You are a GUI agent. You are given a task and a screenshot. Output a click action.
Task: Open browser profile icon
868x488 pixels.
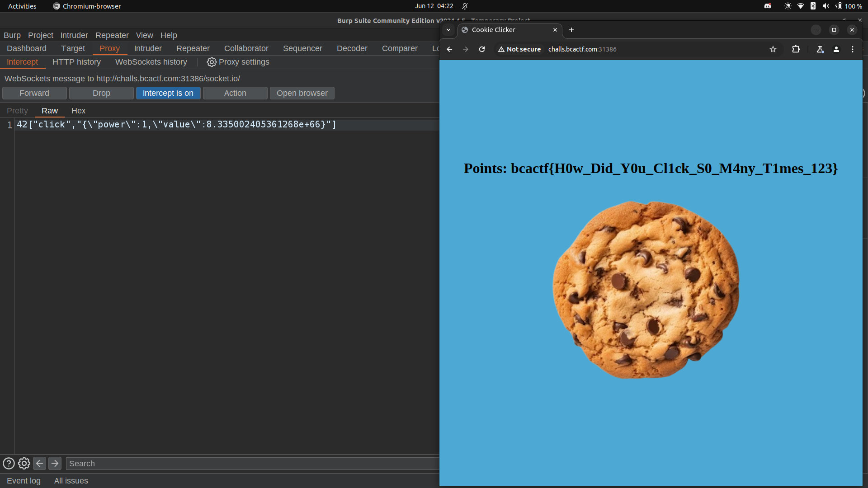pos(836,49)
